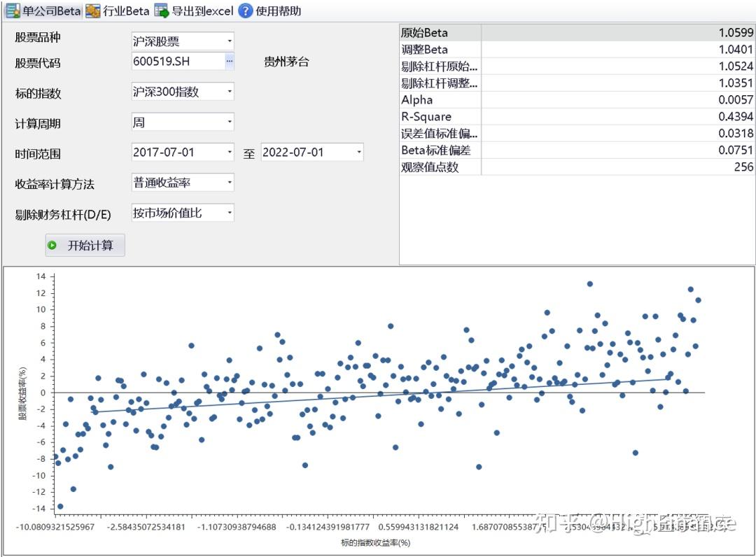
Task: Click the 单公司Beta toolbar icon
Action: (x=13, y=10)
